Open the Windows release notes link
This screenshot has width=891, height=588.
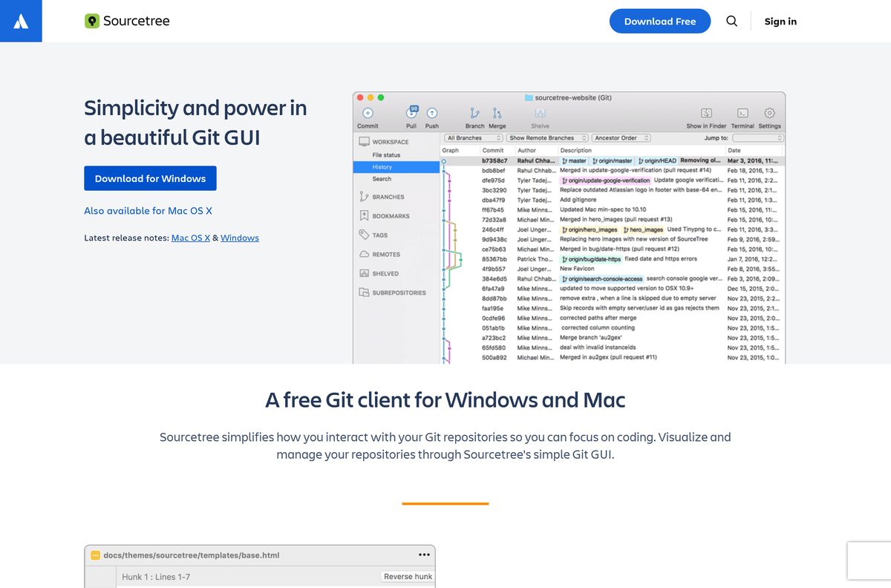pyautogui.click(x=240, y=238)
